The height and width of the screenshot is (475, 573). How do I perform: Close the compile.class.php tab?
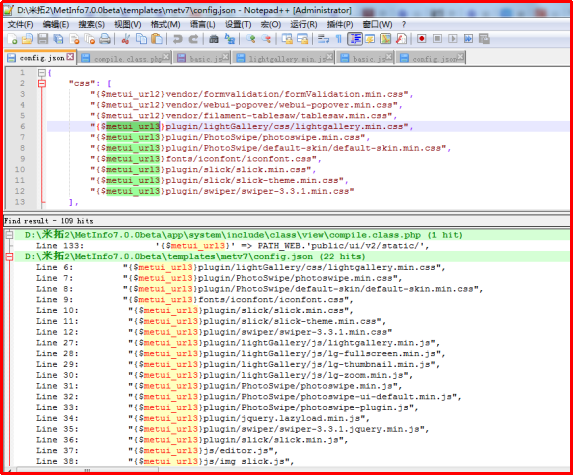click(x=166, y=57)
